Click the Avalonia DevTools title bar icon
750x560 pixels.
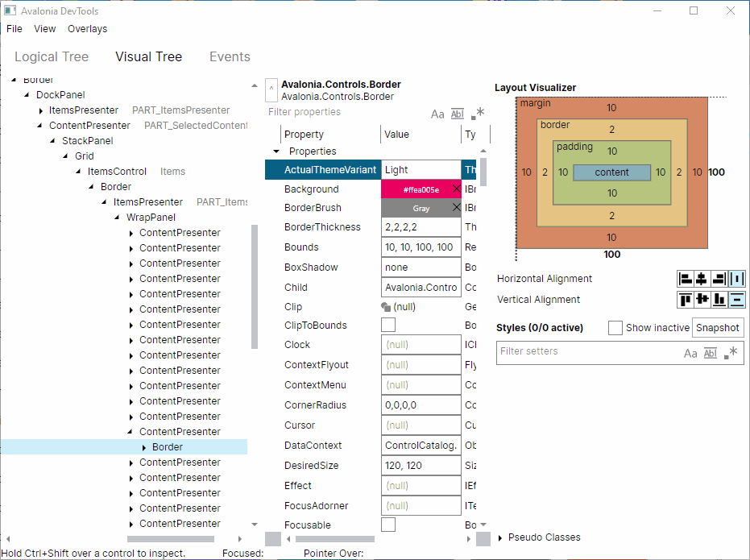pyautogui.click(x=10, y=10)
